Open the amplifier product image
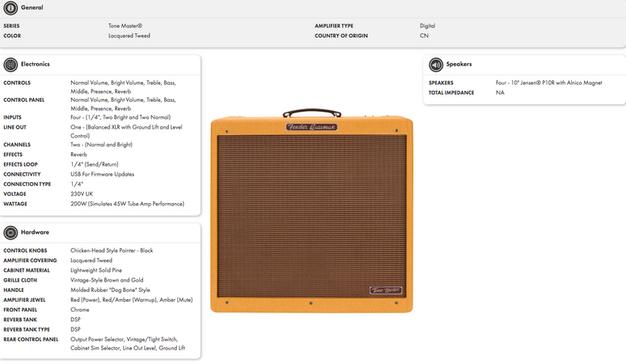626x364 pixels. click(311, 214)
